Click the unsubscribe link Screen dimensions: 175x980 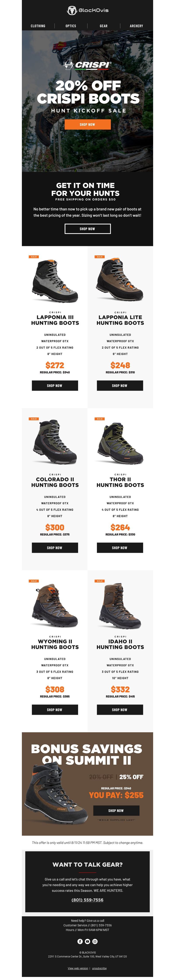pyautogui.click(x=99, y=968)
